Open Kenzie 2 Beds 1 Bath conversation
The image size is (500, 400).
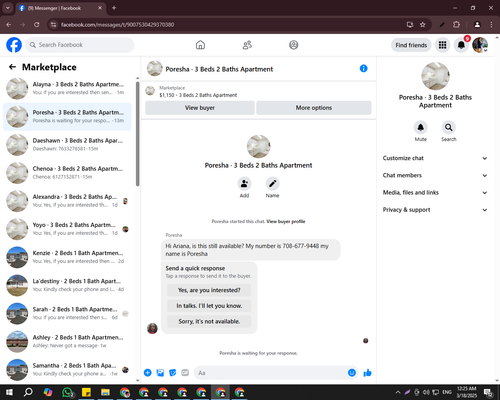click(x=67, y=257)
